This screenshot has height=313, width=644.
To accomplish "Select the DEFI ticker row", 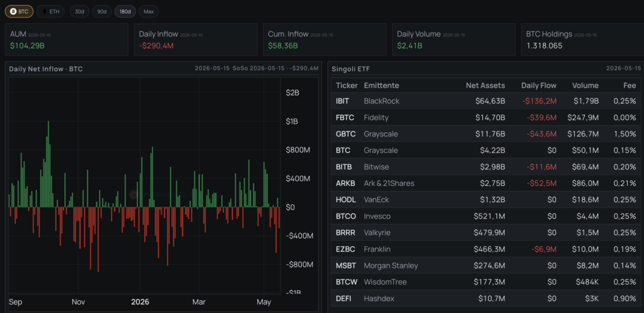I will [x=486, y=299].
